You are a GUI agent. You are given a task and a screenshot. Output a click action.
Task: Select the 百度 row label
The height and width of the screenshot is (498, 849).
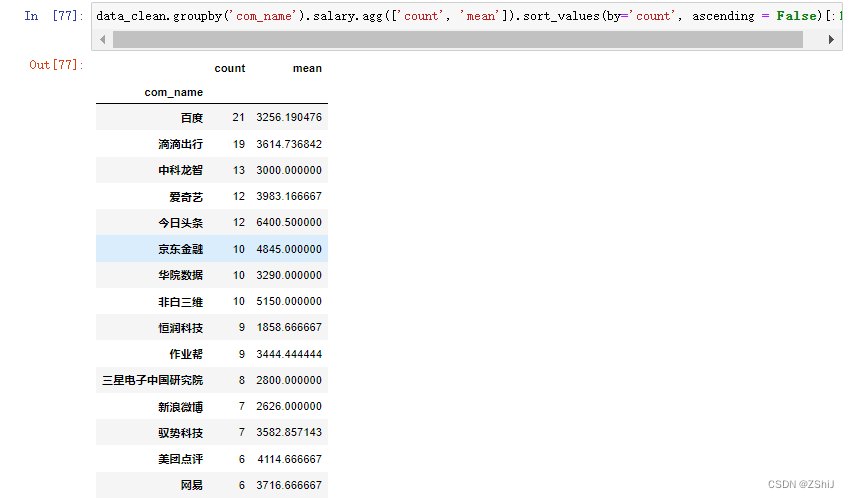pos(192,117)
